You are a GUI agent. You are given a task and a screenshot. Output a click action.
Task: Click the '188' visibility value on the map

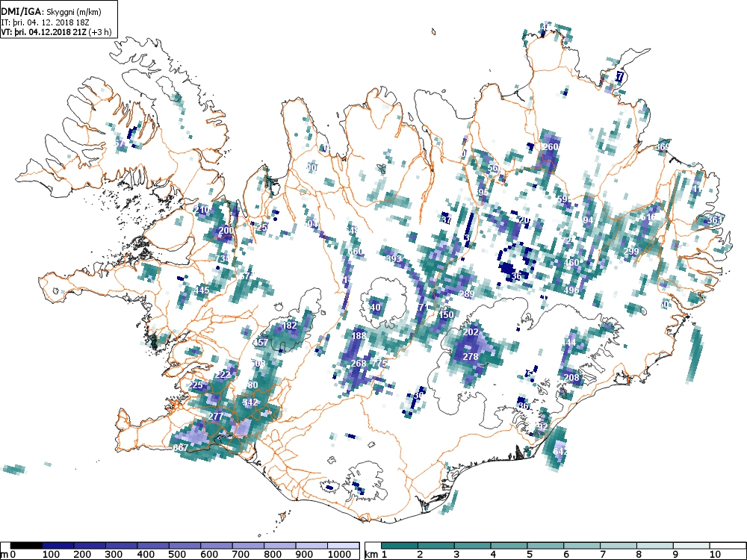coord(359,336)
